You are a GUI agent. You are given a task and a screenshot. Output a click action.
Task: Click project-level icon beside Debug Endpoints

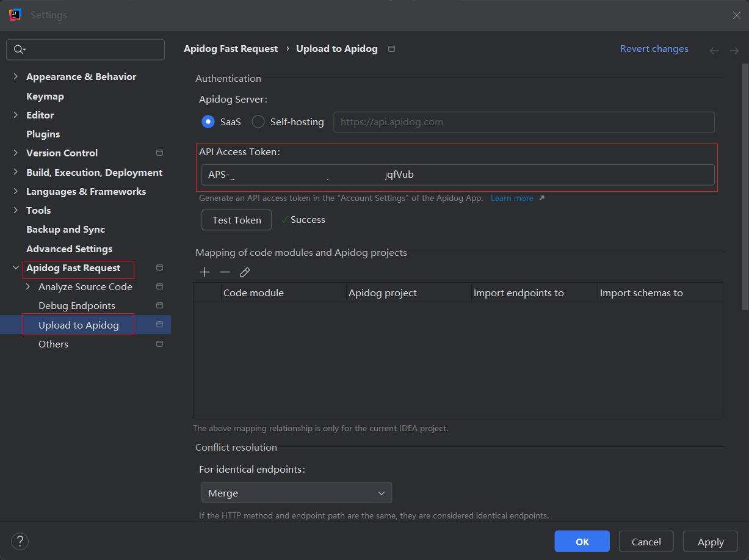point(160,305)
